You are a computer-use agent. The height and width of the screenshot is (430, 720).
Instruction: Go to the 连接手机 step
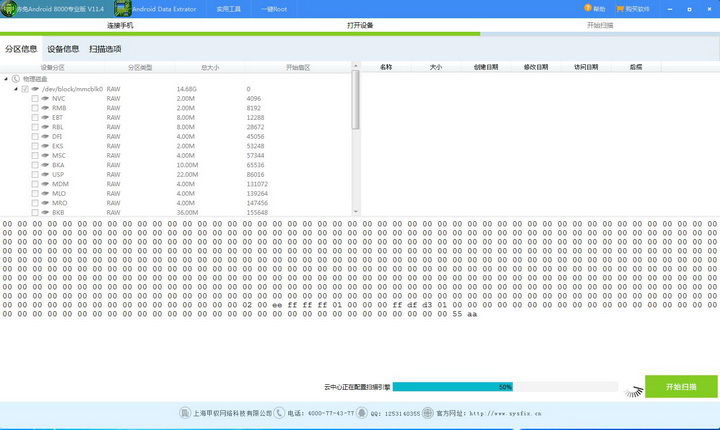(120, 25)
